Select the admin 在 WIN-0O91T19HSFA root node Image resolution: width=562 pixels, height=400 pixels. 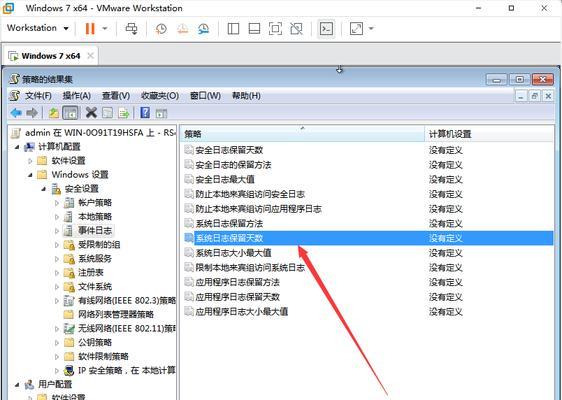point(94,133)
